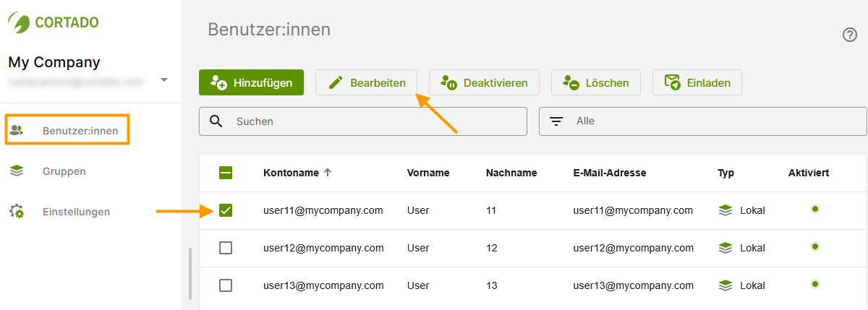Viewport: 868px width, 310px height.
Task: Open Einstellungen in the sidebar
Action: (x=76, y=212)
